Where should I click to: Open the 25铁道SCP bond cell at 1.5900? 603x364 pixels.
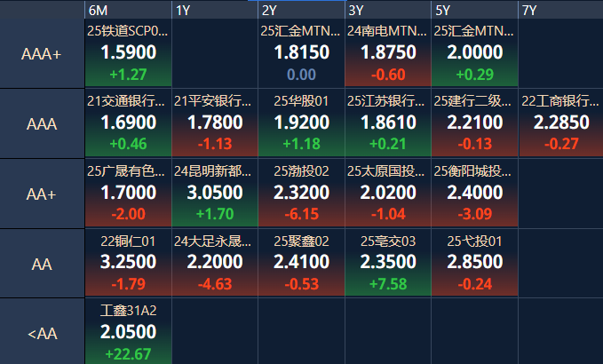(x=128, y=53)
